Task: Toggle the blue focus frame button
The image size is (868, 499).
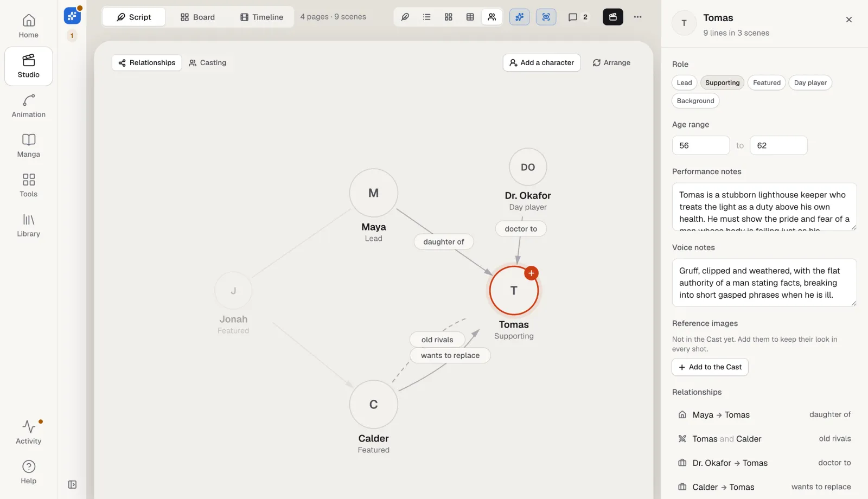Action: 546,17
